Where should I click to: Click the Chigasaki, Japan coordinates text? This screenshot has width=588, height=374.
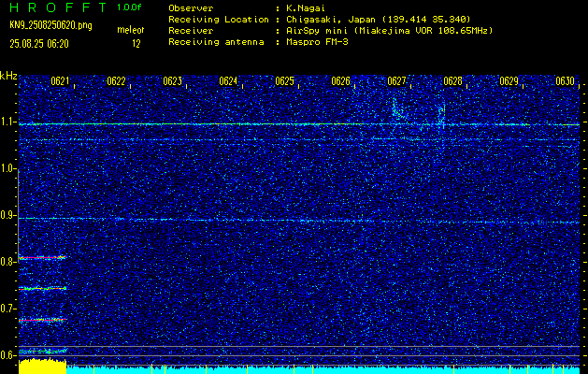(x=379, y=19)
